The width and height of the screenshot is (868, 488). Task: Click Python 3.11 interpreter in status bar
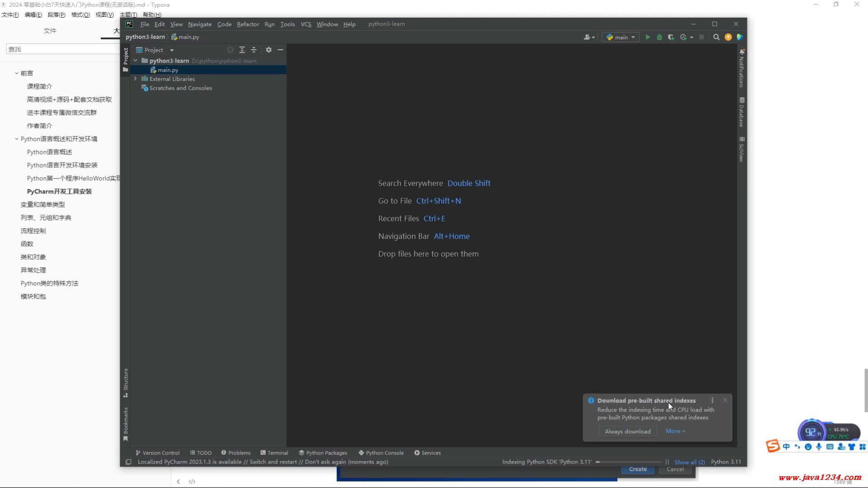pyautogui.click(x=726, y=462)
